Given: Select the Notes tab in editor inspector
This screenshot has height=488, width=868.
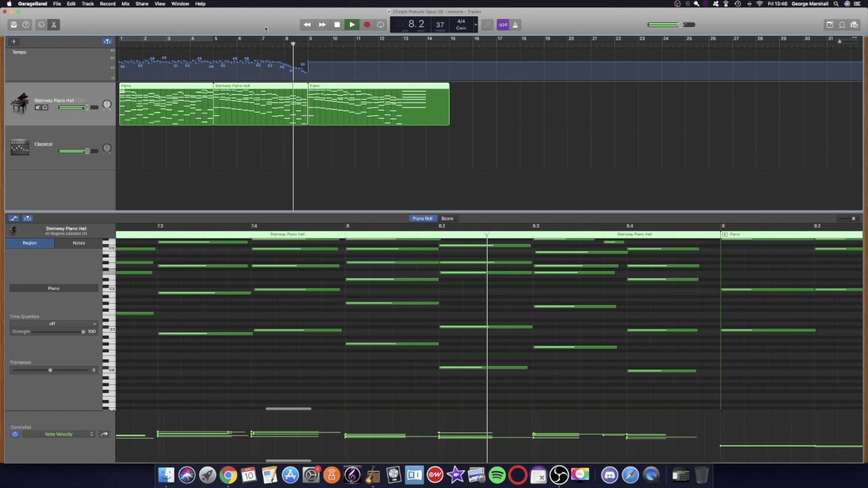Looking at the screenshot, I should click(x=79, y=243).
